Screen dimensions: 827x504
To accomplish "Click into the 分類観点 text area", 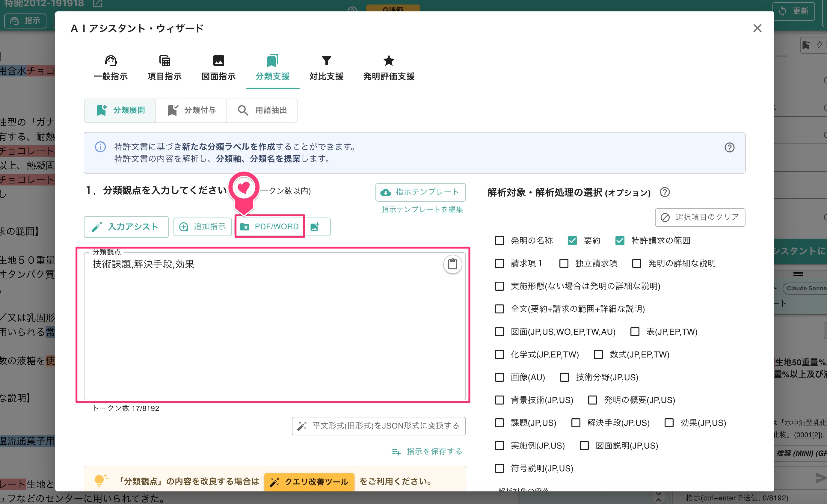I will click(x=274, y=325).
